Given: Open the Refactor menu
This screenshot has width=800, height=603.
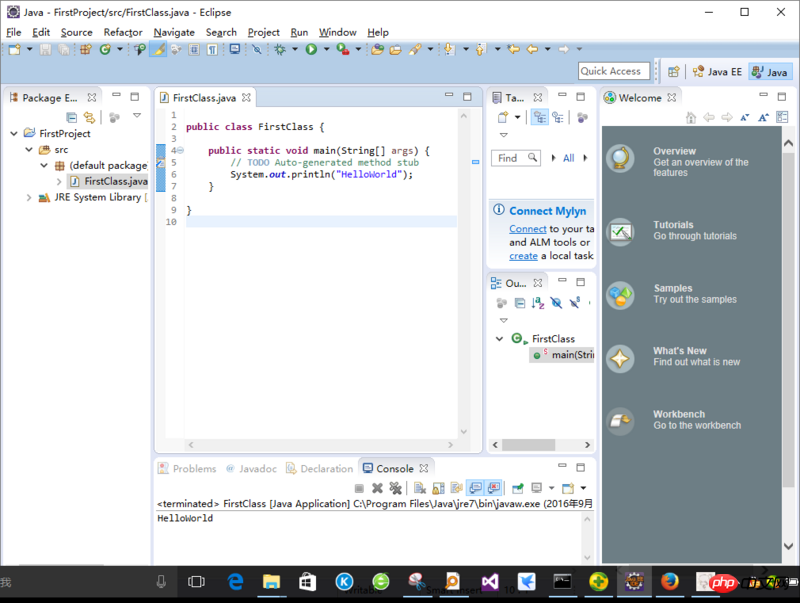Looking at the screenshot, I should pyautogui.click(x=123, y=32).
